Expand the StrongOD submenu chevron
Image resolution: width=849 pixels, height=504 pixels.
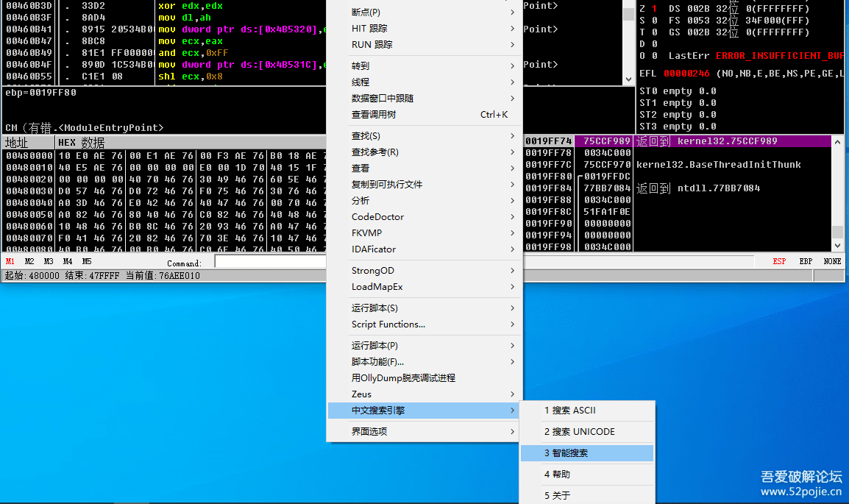tap(512, 271)
